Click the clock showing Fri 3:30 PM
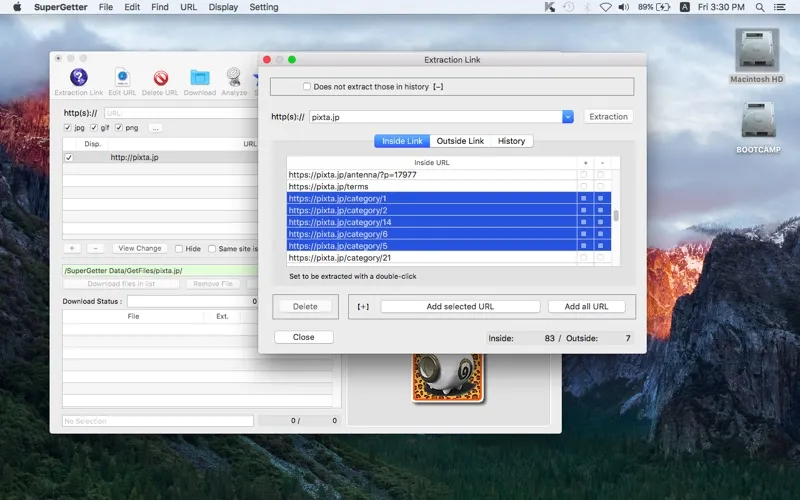 coord(721,7)
